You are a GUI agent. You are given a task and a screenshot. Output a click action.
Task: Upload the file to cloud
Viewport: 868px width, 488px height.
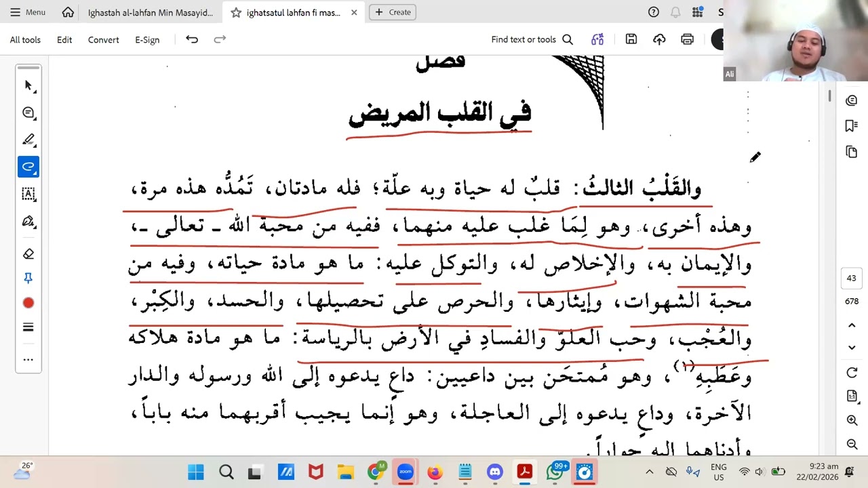(659, 39)
